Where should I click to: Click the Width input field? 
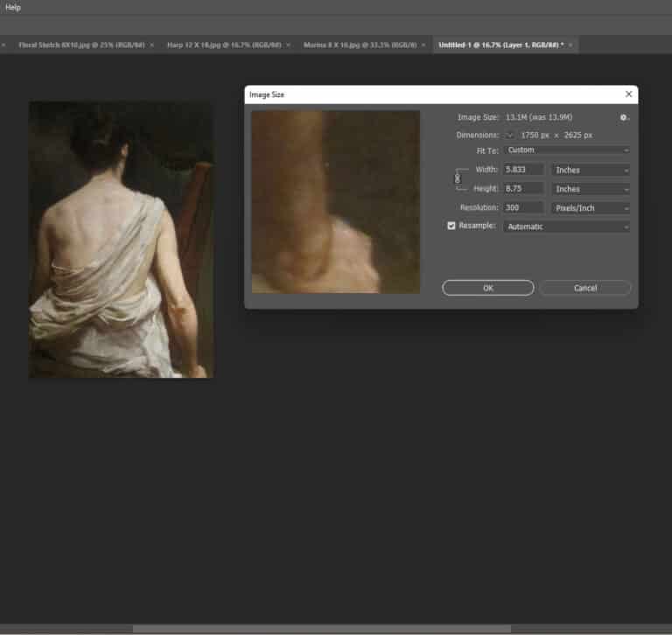click(x=523, y=170)
